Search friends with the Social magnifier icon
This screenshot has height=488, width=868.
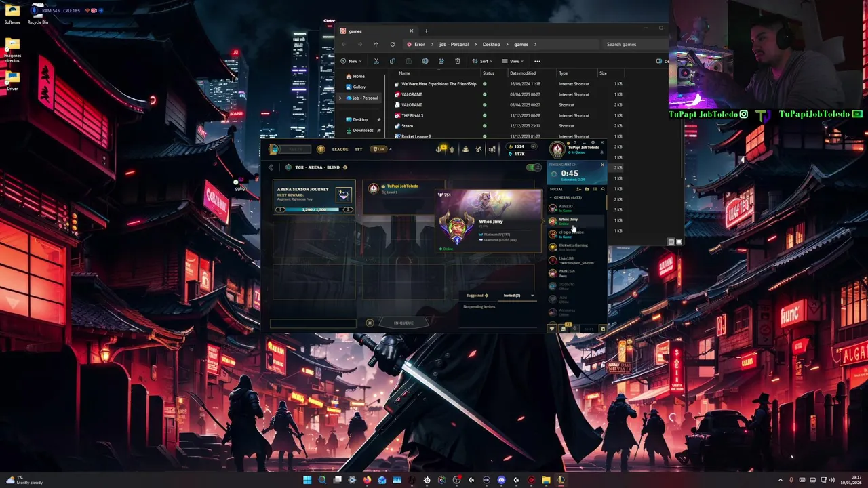[x=603, y=189]
